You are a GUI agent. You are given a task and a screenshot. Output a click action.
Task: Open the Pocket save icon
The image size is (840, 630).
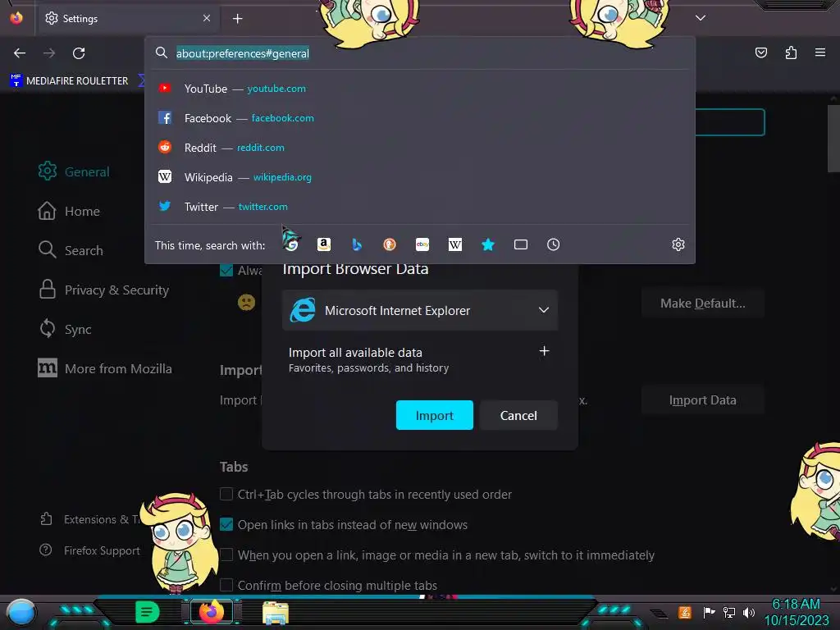click(x=760, y=52)
